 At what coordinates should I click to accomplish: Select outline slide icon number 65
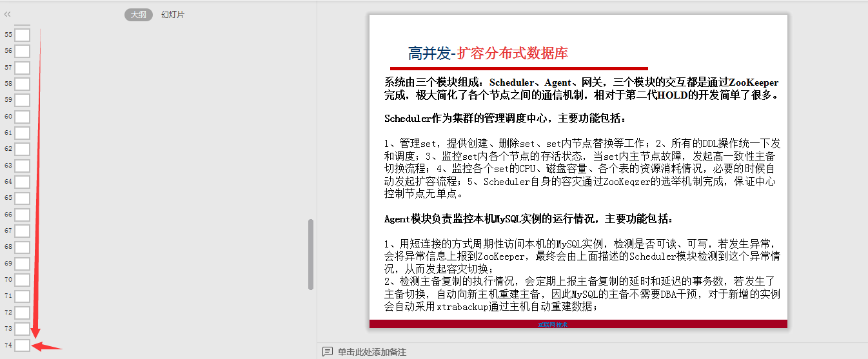tap(23, 198)
